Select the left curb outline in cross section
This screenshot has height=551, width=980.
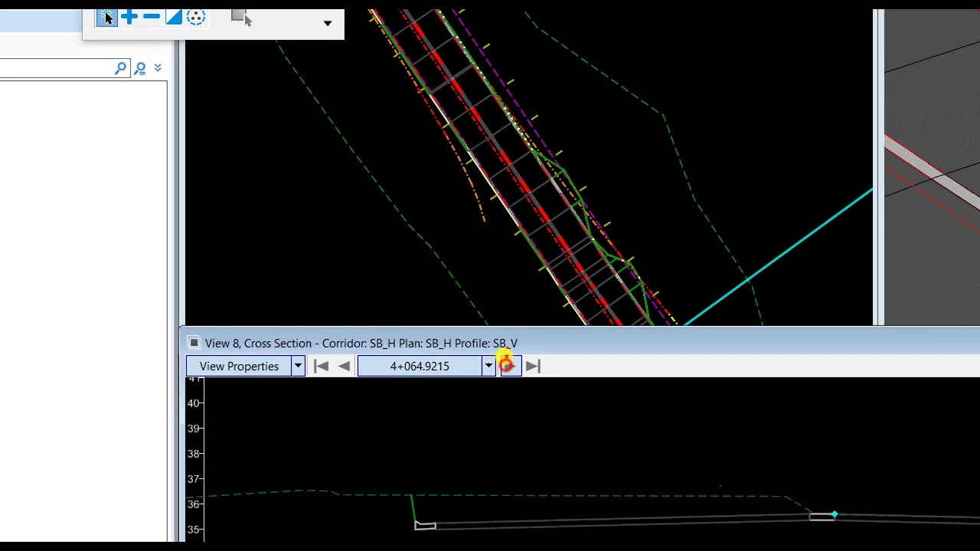coord(425,525)
